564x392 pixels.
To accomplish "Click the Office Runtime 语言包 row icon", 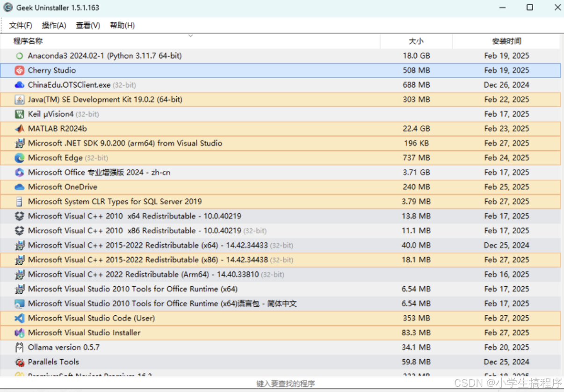I will pyautogui.click(x=19, y=304).
